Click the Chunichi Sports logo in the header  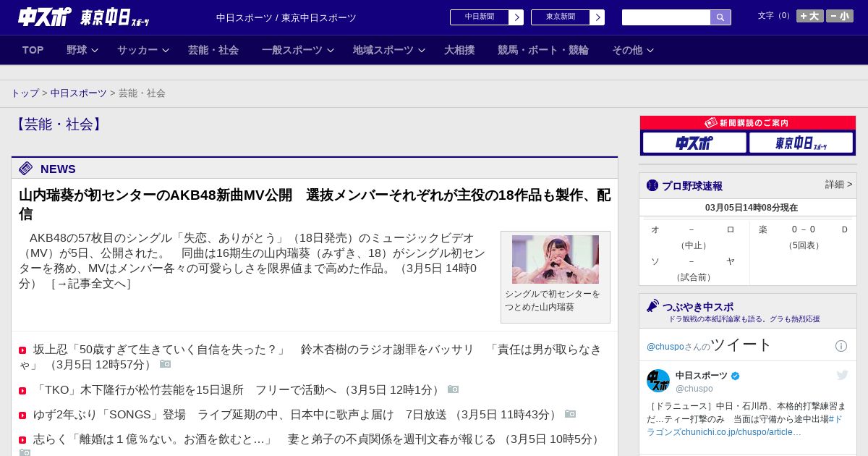pos(45,17)
